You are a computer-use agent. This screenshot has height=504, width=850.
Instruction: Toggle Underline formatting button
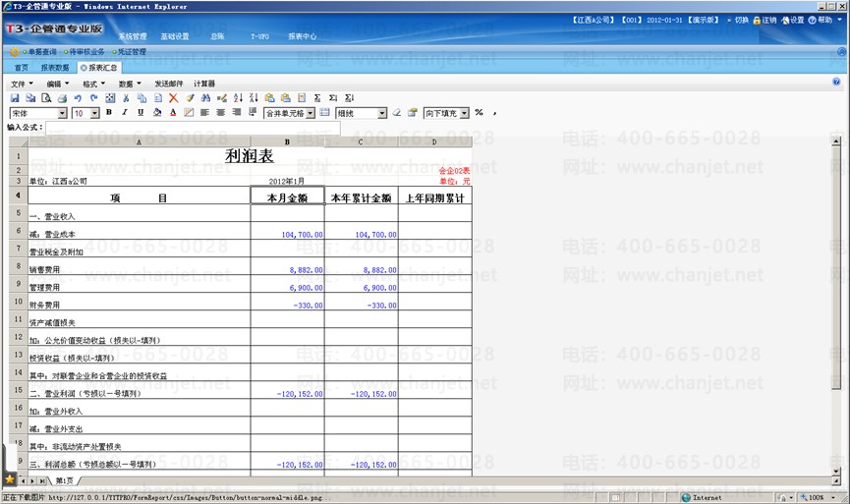click(x=141, y=113)
